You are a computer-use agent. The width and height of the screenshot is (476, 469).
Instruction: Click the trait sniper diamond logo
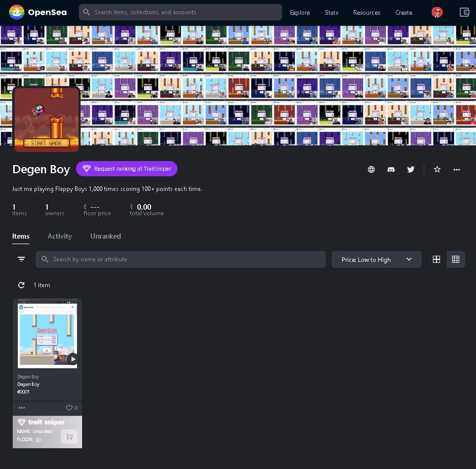pyautogui.click(x=22, y=422)
